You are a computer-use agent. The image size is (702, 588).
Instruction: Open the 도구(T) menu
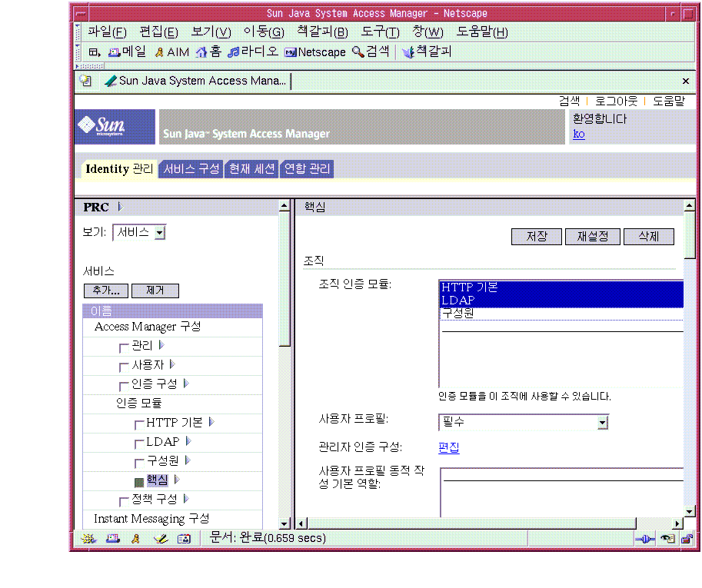click(380, 32)
